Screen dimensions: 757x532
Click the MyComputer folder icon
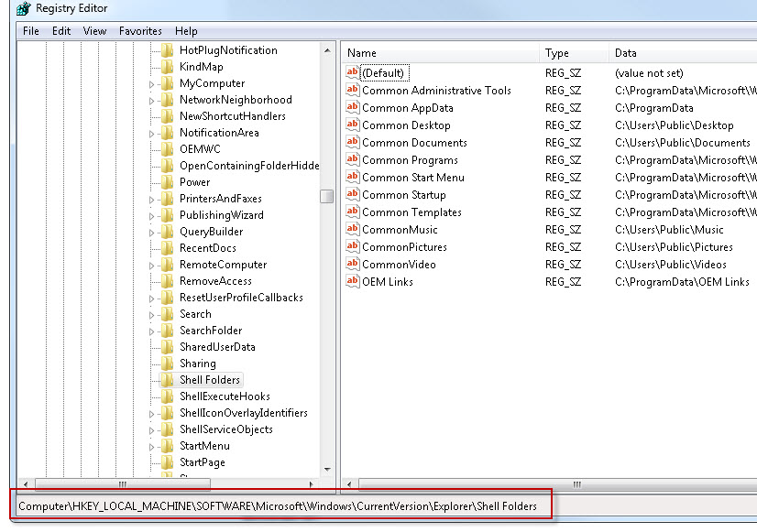[167, 83]
